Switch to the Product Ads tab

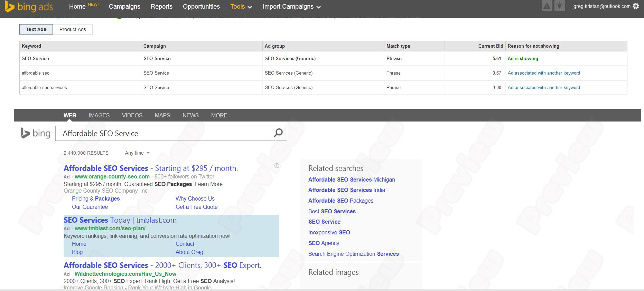coord(73,29)
